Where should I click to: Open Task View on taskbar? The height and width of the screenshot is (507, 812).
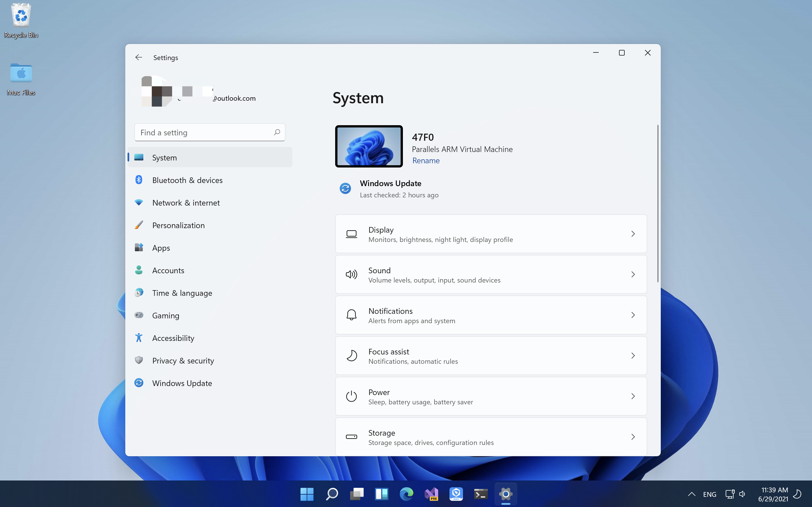coord(357,494)
